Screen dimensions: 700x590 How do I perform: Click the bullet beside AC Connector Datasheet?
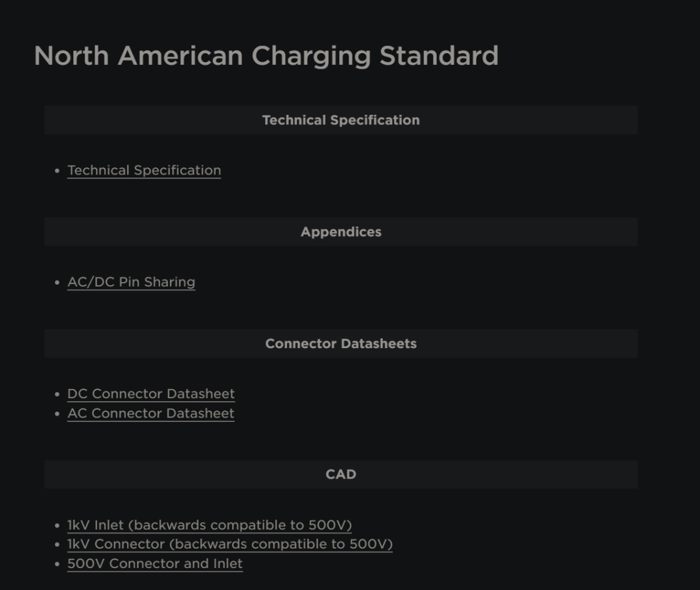(x=57, y=414)
